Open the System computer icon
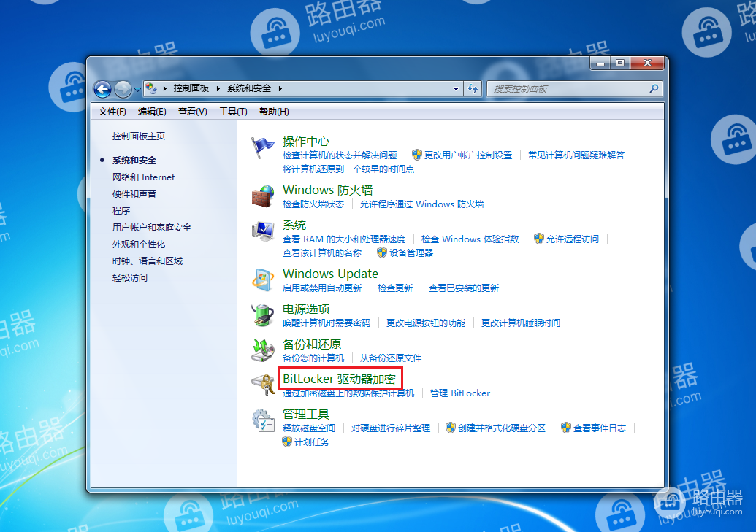Screen dimensions: 756x532 coord(262,231)
